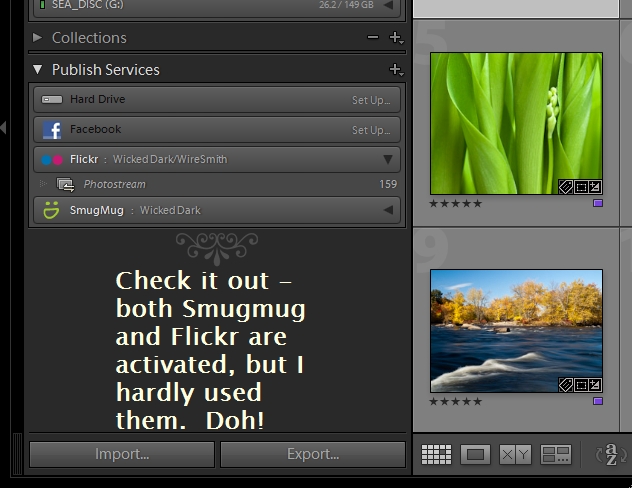Click Set Up for Hard Drive service
Screen dimensions: 632x488
[x=370, y=100]
